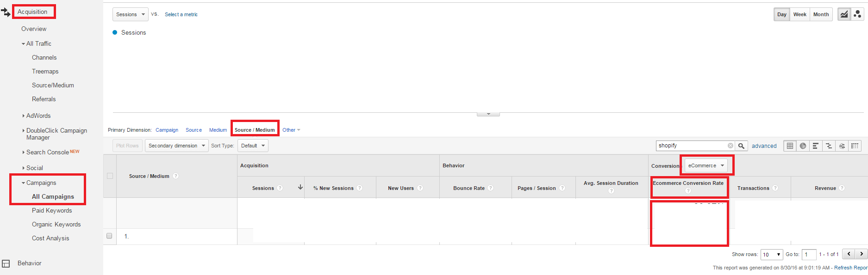The height and width of the screenshot is (275, 868).
Task: Choose Source / Medium primary dimension
Action: [x=255, y=130]
